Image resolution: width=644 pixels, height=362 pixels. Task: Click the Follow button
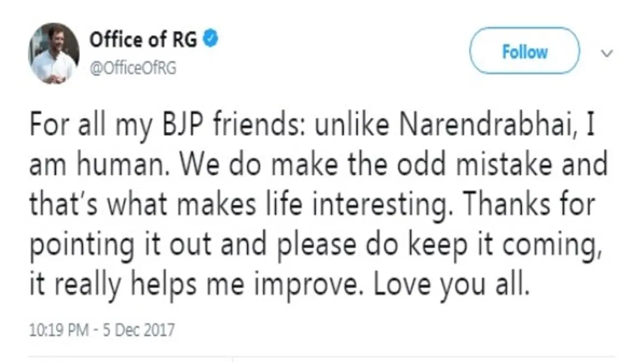coord(524,51)
